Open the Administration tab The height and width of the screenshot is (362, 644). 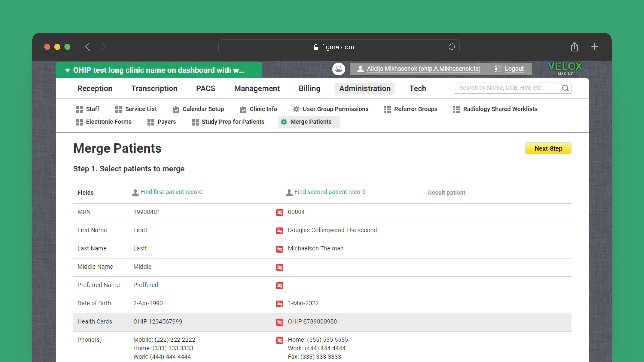click(364, 88)
